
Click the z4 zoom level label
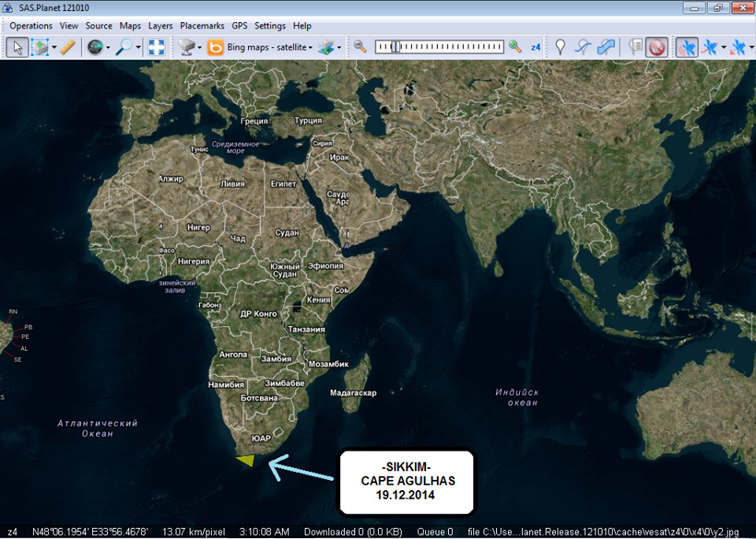pyautogui.click(x=535, y=47)
